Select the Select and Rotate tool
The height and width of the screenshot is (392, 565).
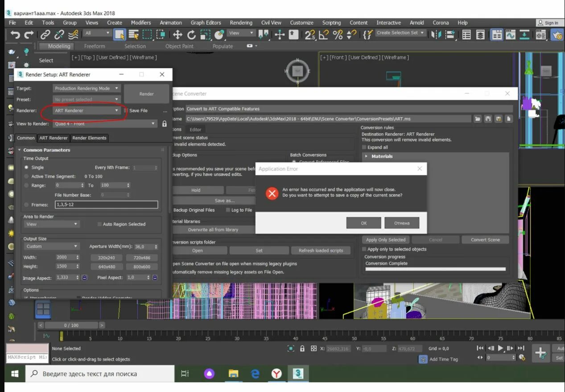click(191, 34)
